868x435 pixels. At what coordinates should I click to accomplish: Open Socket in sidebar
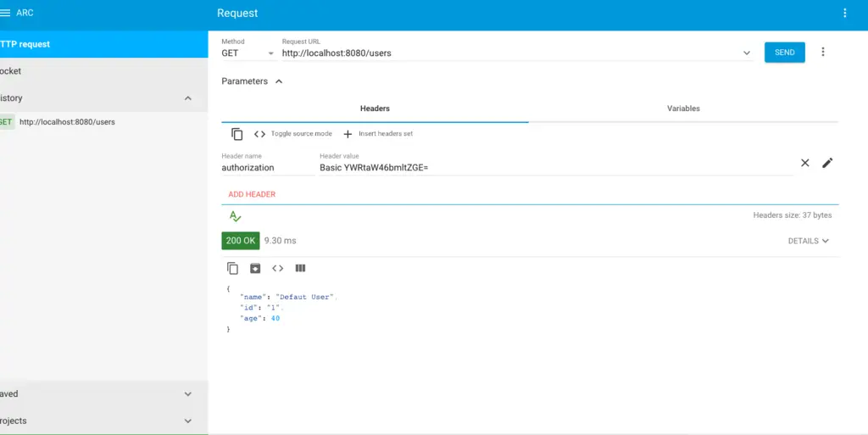[x=103, y=71]
